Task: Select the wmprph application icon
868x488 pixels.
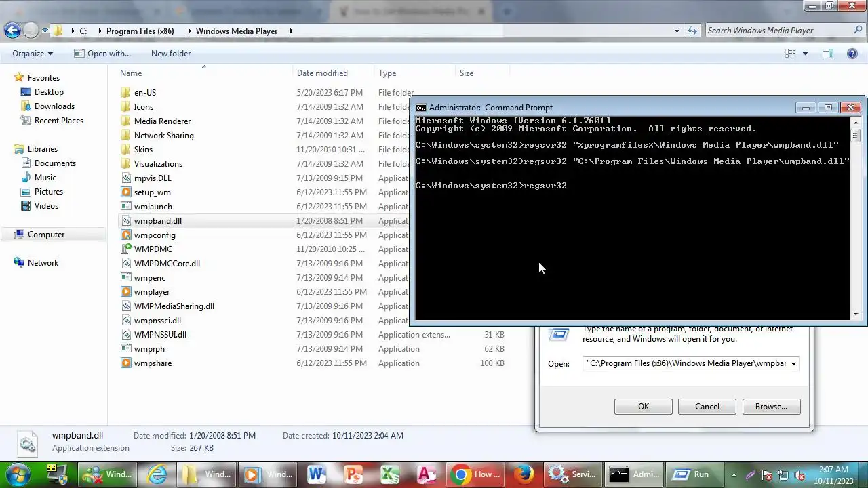Action: coord(125,349)
